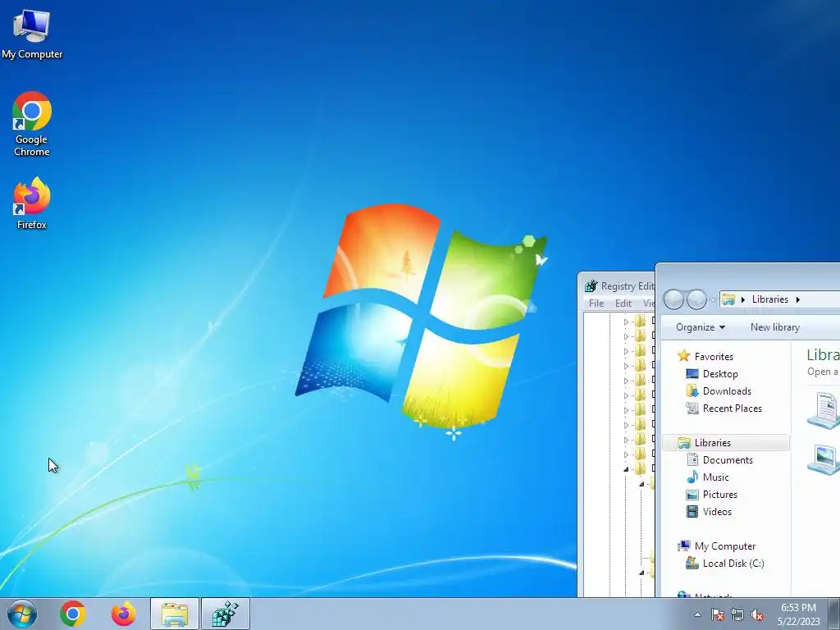The height and width of the screenshot is (630, 840).
Task: Open the recent pages dropdown beside Forward
Action: [x=713, y=300]
